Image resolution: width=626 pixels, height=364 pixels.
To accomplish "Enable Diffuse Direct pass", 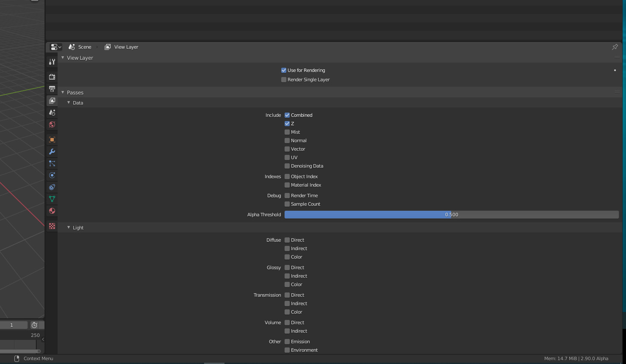I will pos(287,240).
